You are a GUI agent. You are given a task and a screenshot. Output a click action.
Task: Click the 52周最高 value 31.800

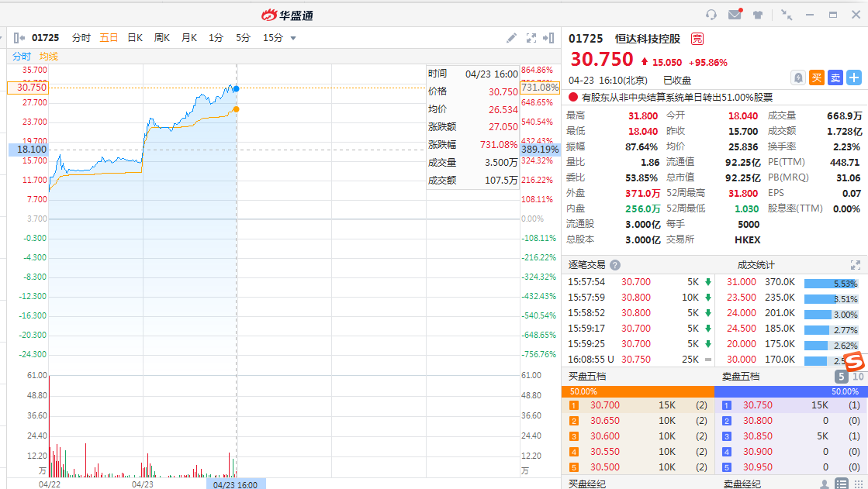pyautogui.click(x=743, y=193)
